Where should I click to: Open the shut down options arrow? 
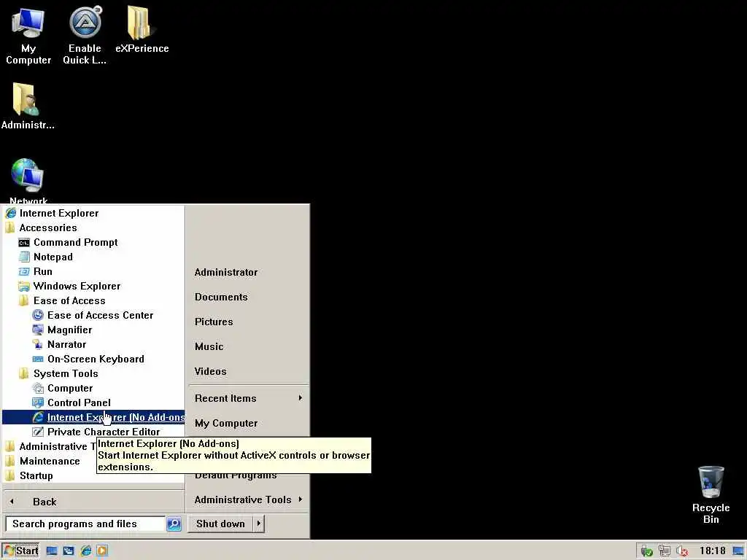coord(259,524)
